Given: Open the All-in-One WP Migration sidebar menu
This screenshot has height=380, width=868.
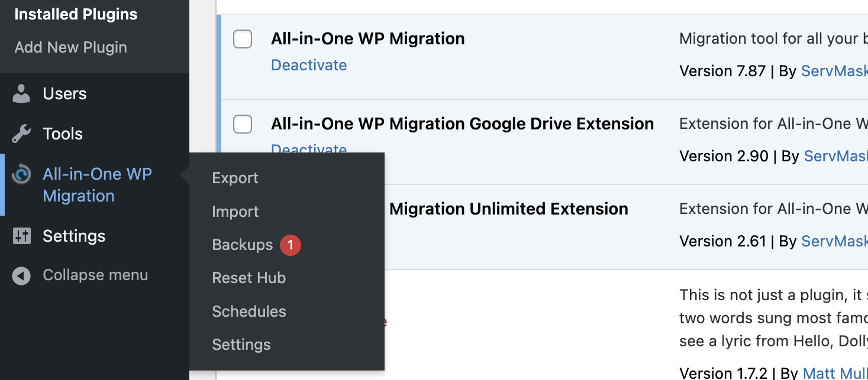Looking at the screenshot, I should [97, 184].
